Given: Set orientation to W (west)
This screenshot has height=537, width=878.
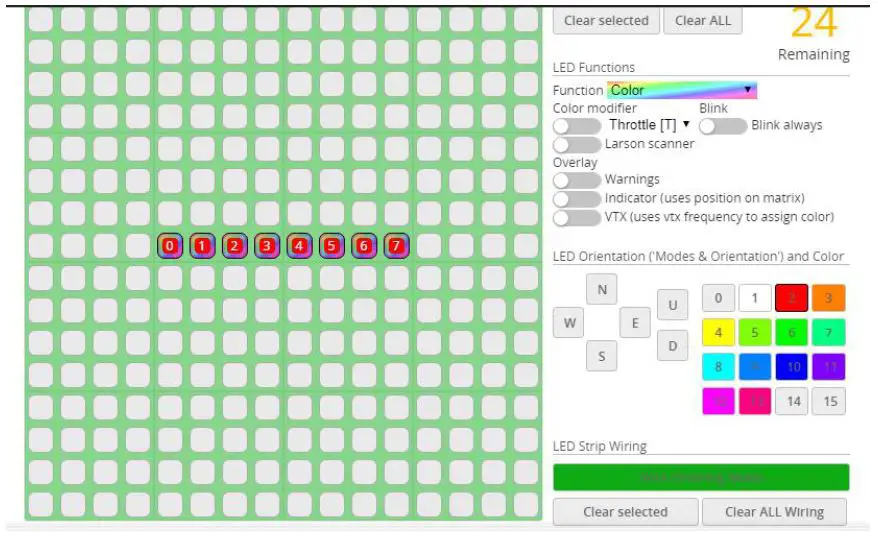Looking at the screenshot, I should pyautogui.click(x=569, y=323).
